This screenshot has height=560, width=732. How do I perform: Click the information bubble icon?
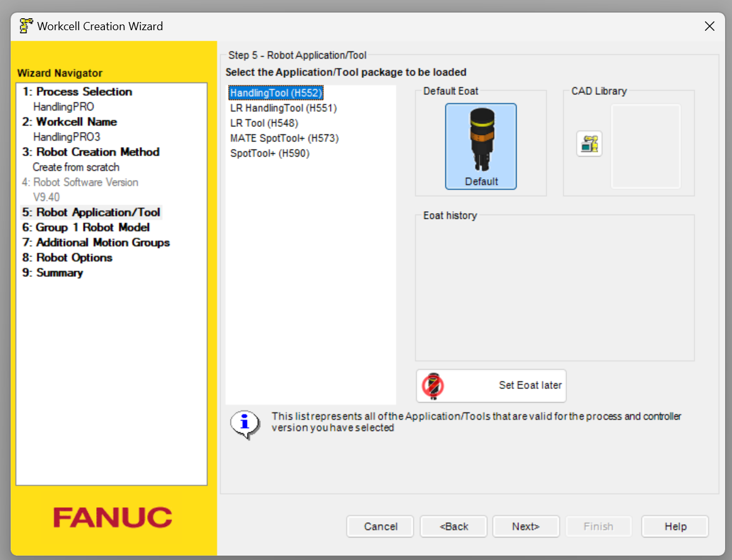click(x=244, y=424)
